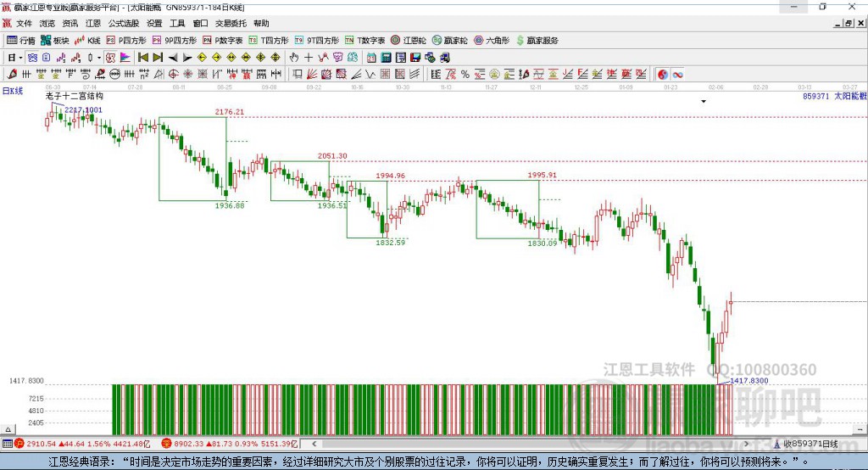Screen dimensions: 868x470
Task: Open the 工具 menu
Action: point(177,23)
